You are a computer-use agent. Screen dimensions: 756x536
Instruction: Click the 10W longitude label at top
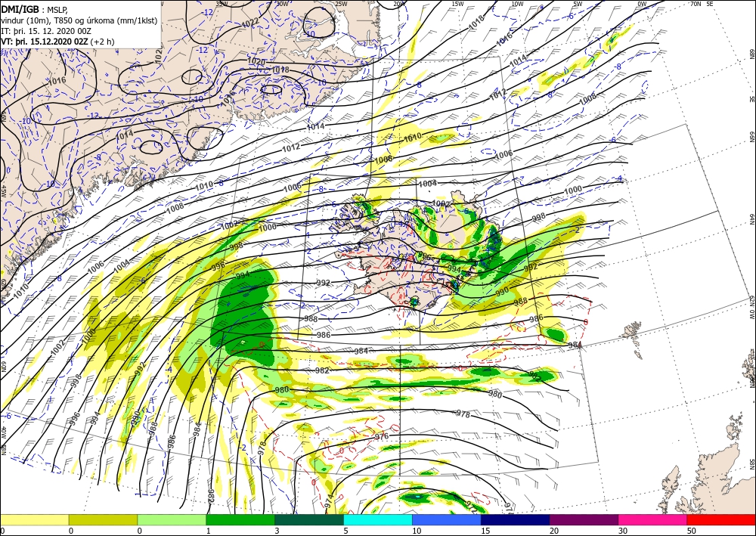[517, 4]
